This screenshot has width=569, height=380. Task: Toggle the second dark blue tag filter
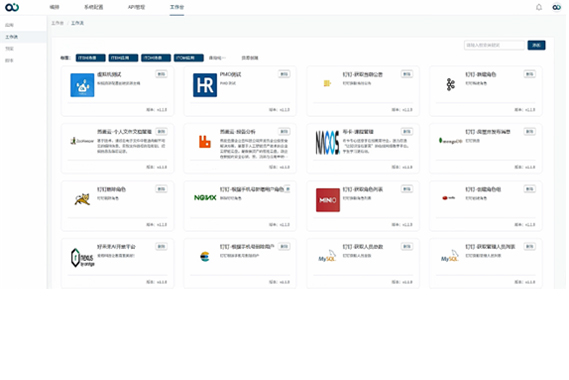pyautogui.click(x=123, y=58)
